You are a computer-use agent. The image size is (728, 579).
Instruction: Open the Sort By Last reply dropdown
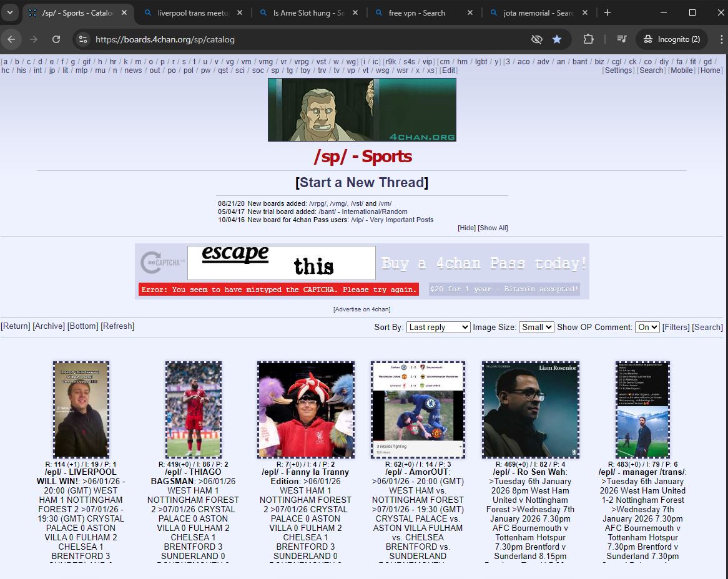tap(438, 327)
